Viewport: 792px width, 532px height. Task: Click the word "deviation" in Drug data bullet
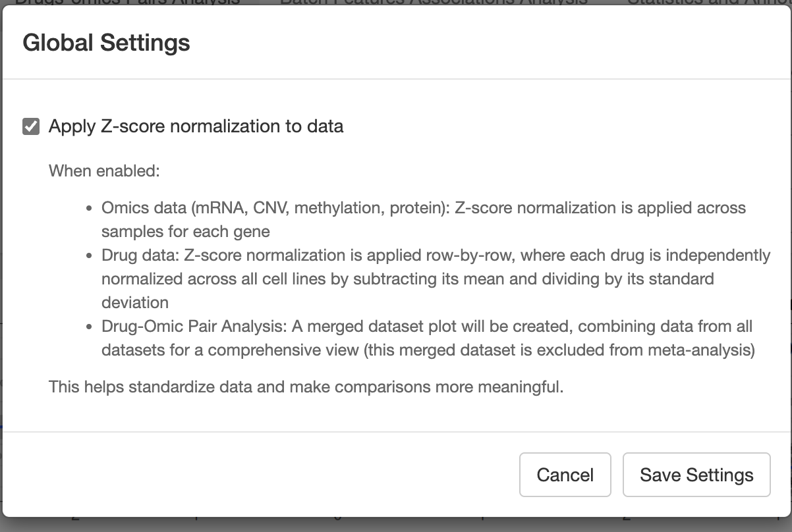coord(135,303)
